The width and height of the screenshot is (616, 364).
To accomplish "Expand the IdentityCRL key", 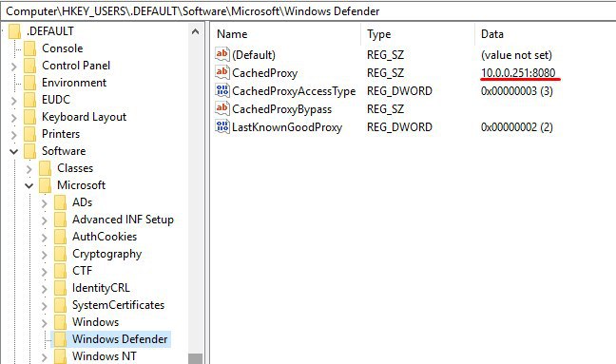I will coord(44,289).
